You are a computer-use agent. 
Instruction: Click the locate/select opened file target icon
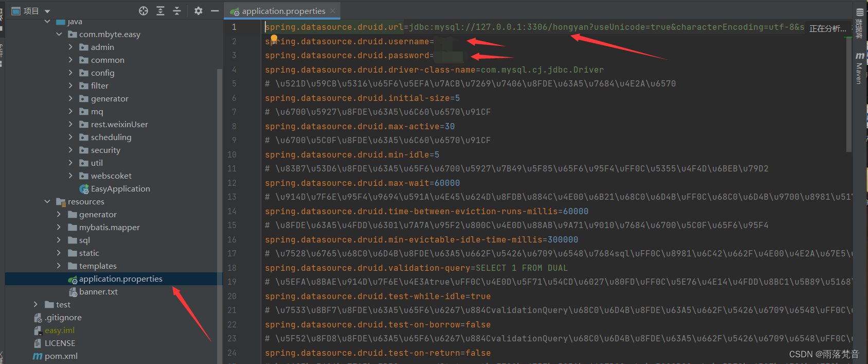click(x=143, y=11)
